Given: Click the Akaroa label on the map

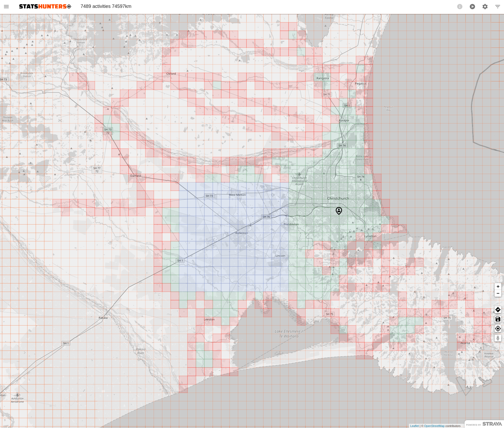Looking at the screenshot, I should [x=465, y=343].
